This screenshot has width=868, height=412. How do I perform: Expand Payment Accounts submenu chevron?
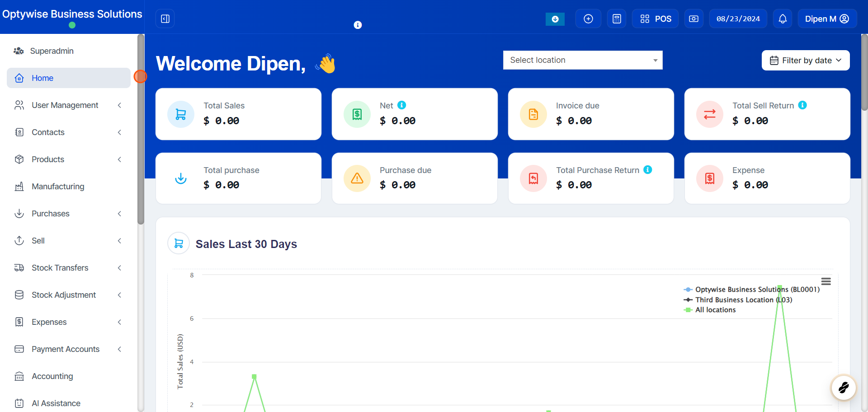pos(119,349)
